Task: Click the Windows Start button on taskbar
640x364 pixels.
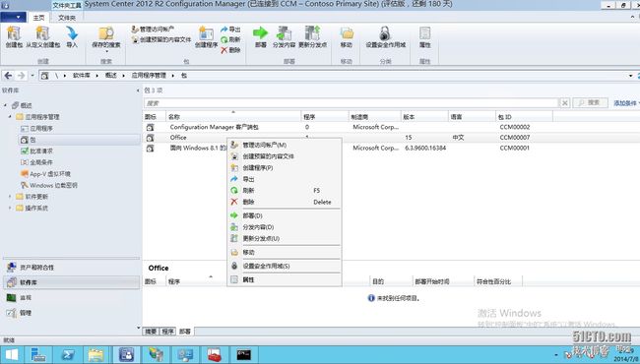Action: [x=12, y=354]
